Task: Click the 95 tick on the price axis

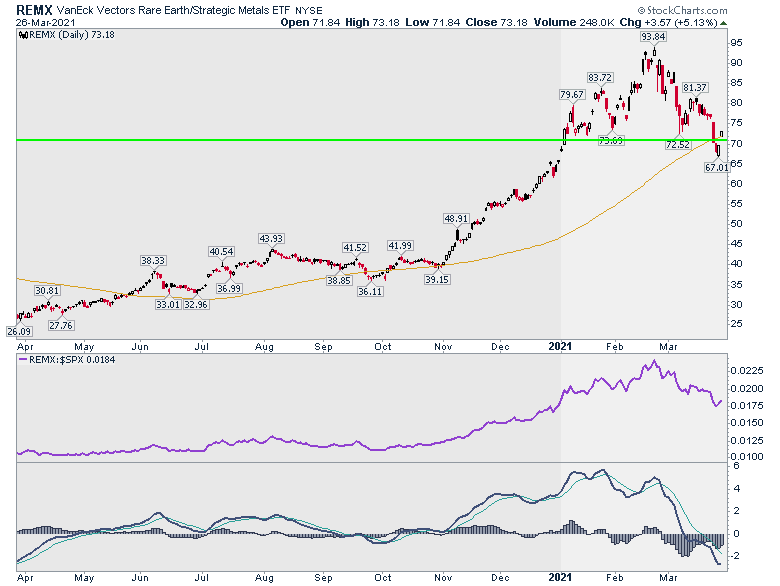Action: (736, 43)
